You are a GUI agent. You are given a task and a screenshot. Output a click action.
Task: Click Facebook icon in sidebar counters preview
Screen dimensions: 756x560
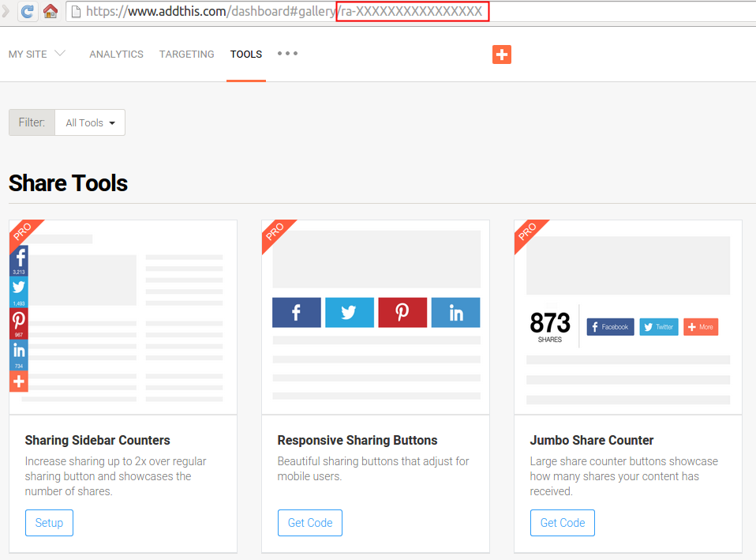(19, 261)
